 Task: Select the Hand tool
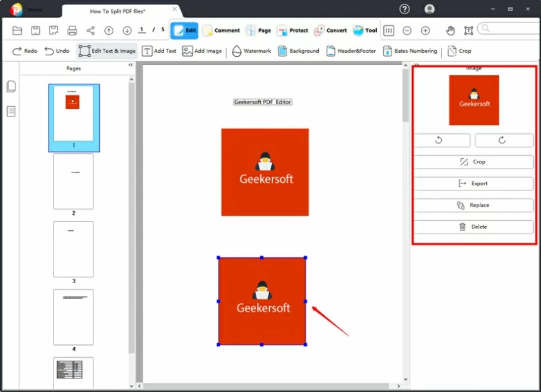click(x=450, y=30)
